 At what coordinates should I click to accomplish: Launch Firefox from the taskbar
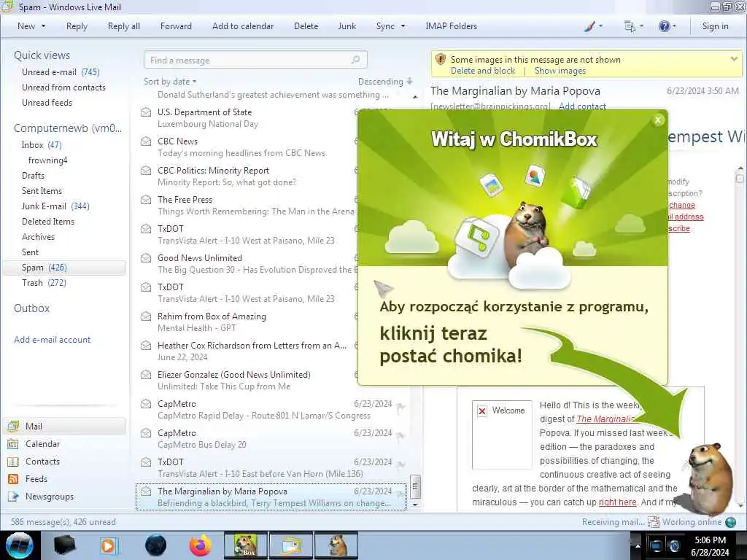[201, 545]
